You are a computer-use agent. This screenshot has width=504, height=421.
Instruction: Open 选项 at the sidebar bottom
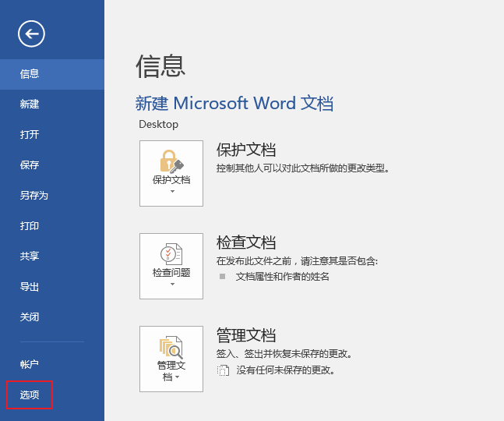pyautogui.click(x=30, y=394)
